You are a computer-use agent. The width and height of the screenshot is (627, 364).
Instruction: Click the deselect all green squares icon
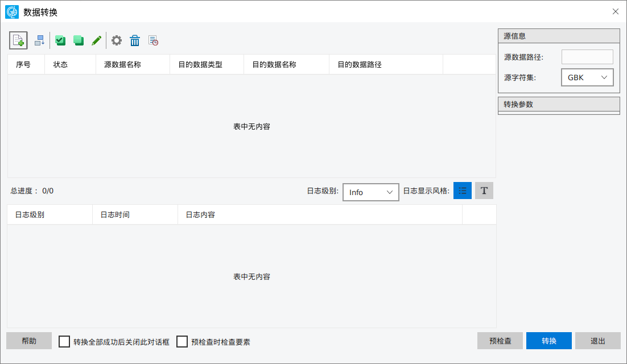tap(79, 40)
